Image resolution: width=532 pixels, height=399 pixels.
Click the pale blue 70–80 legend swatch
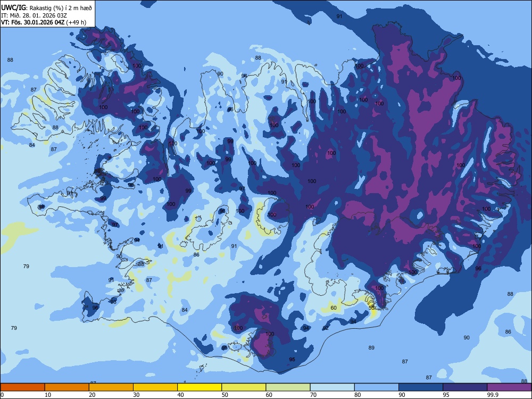click(332, 387)
